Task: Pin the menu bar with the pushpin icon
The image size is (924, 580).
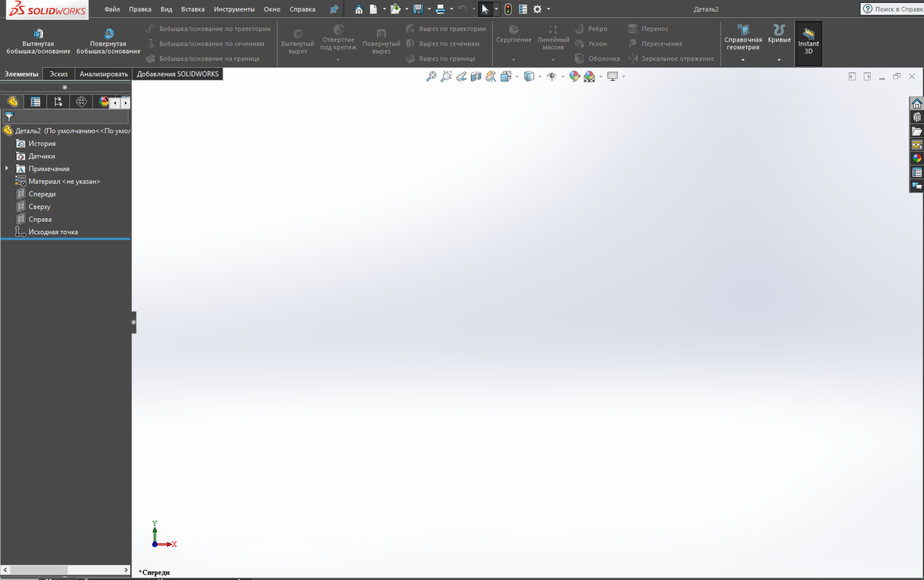Action: pos(333,9)
